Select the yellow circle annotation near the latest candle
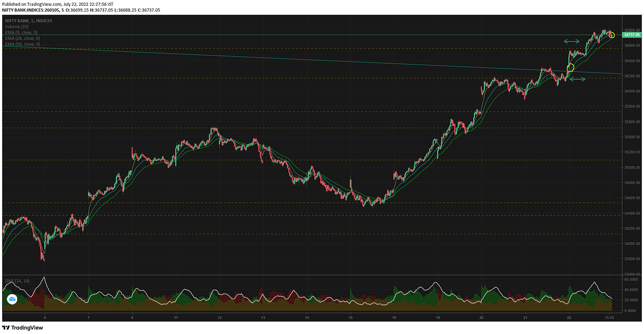 pos(612,35)
